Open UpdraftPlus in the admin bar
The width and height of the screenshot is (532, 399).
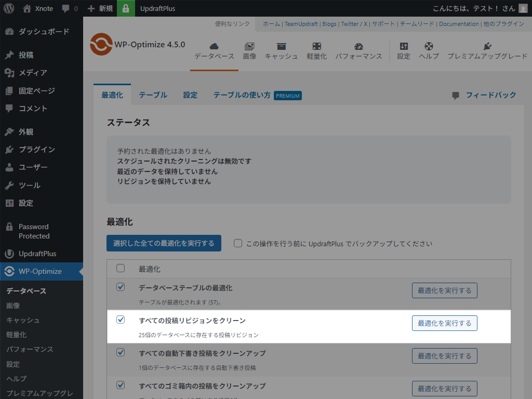point(158,8)
